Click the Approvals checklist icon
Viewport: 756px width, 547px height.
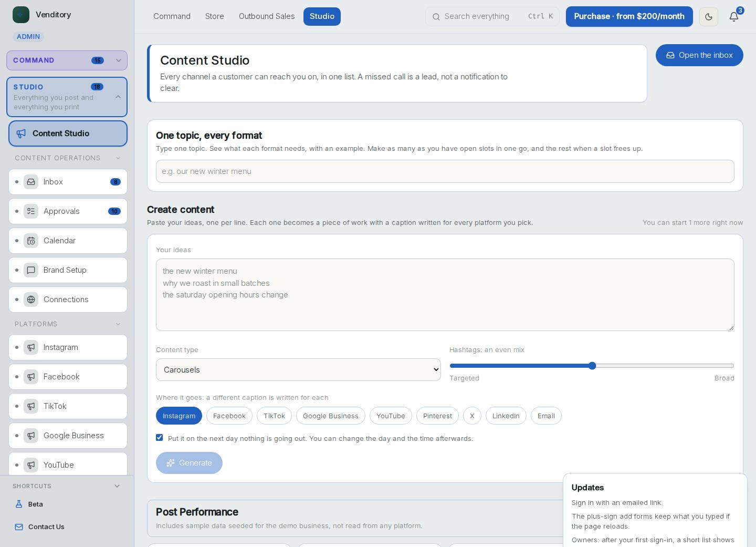coord(31,211)
